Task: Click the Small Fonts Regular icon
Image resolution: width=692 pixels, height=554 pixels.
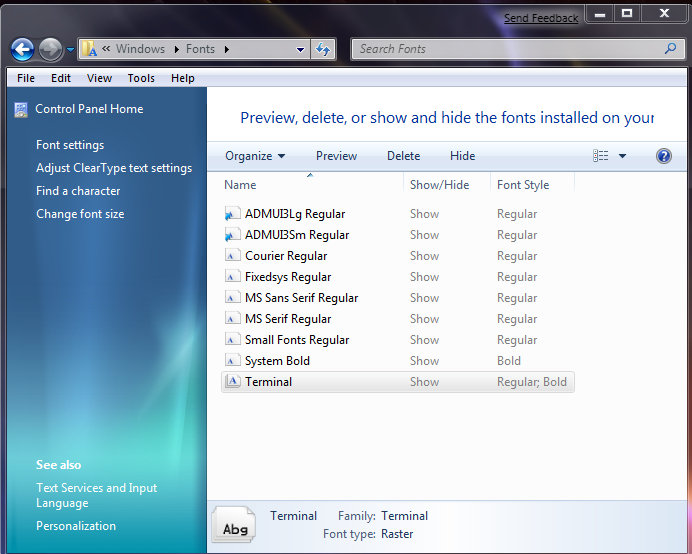Action: [232, 340]
